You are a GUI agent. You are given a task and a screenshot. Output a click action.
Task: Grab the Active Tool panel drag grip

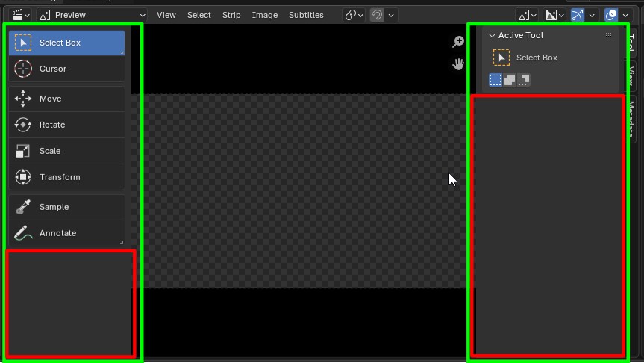pyautogui.click(x=610, y=35)
